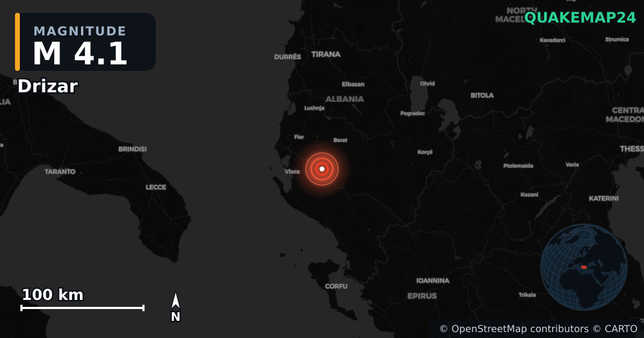Screen dimensions: 644x338
Task: Click the QUAKEMAP24 logo
Action: tap(580, 18)
